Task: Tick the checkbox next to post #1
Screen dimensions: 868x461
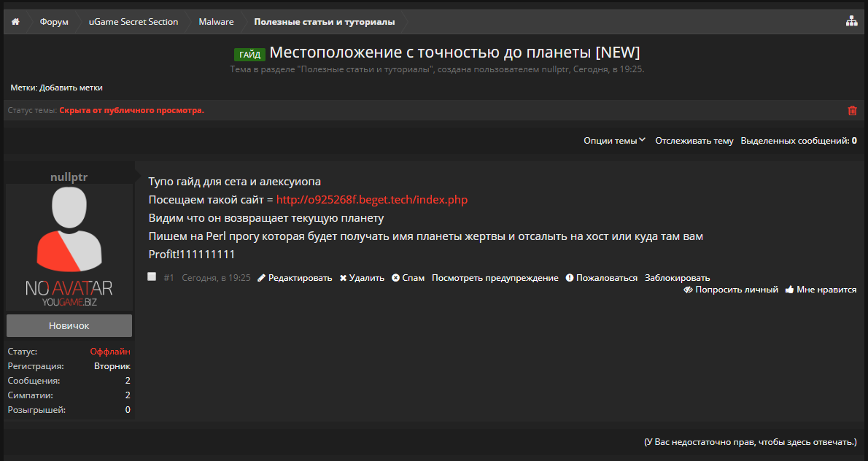Action: (x=152, y=276)
